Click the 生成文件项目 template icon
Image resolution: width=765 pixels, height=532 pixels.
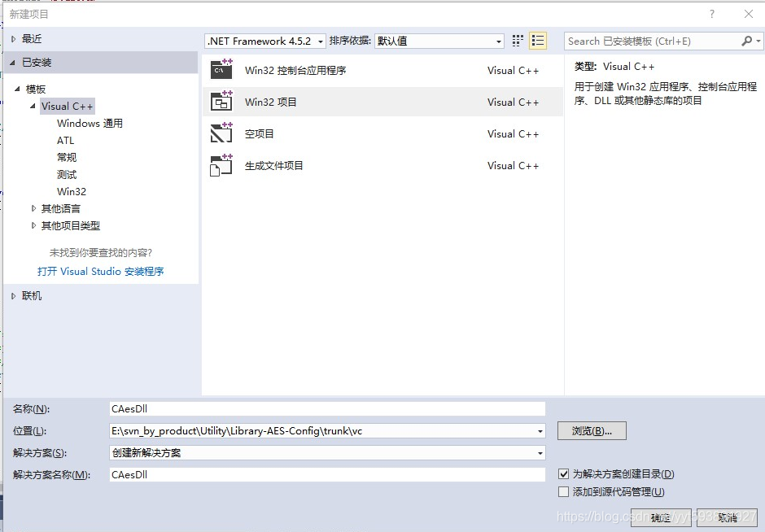pos(221,165)
